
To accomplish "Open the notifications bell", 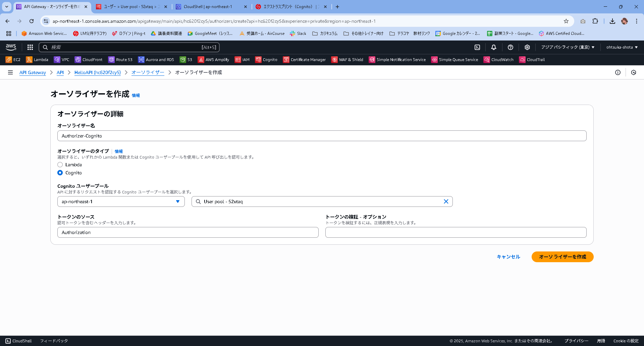I will point(493,47).
